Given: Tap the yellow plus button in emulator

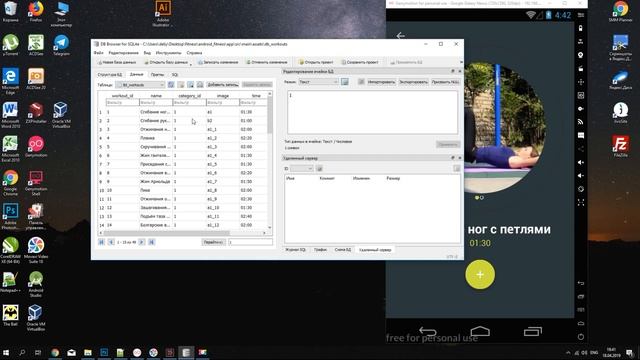Looking at the screenshot, I should point(480,275).
